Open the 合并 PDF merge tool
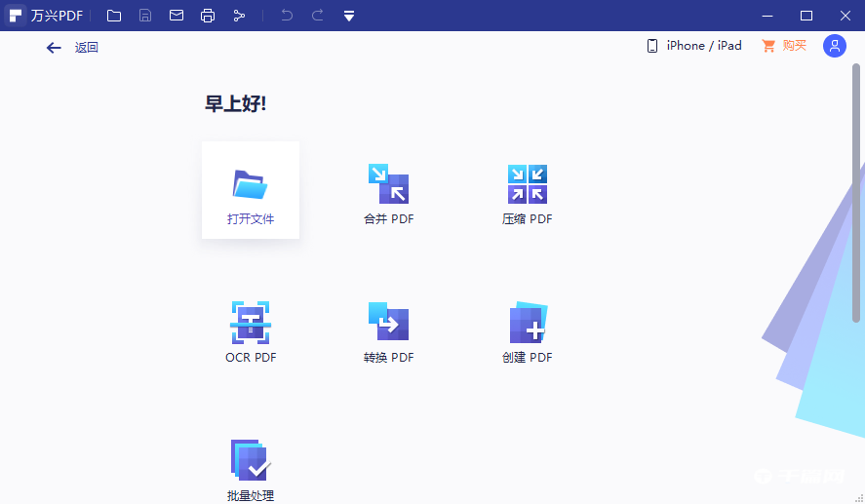This screenshot has height=504, width=865. [x=388, y=183]
